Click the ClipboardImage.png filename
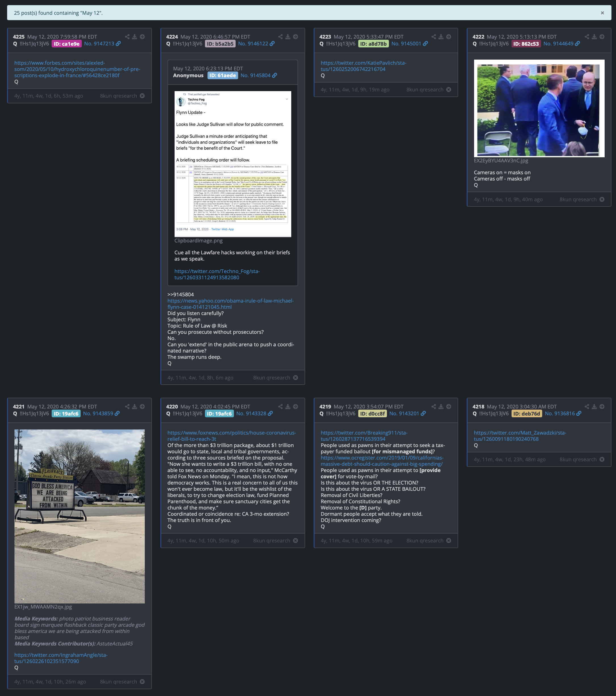This screenshot has width=616, height=696. (198, 240)
